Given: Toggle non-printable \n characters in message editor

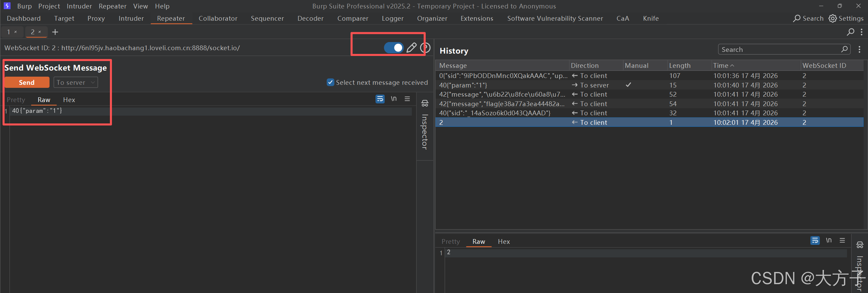Looking at the screenshot, I should click(393, 99).
